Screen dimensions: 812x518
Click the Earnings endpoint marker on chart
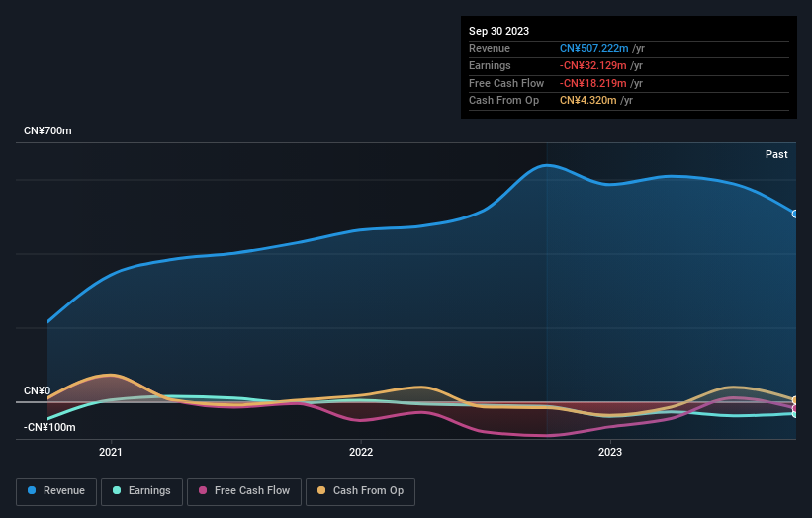pyautogui.click(x=795, y=414)
